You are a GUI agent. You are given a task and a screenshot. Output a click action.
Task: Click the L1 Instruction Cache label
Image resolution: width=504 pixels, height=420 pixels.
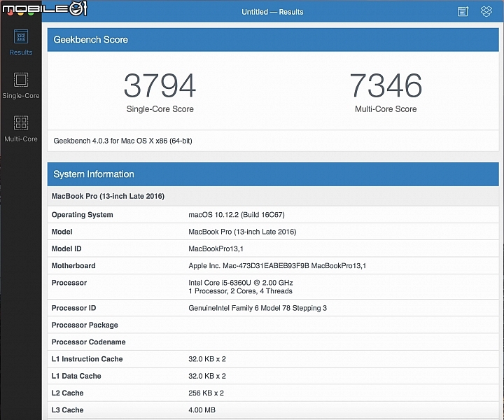pos(87,359)
